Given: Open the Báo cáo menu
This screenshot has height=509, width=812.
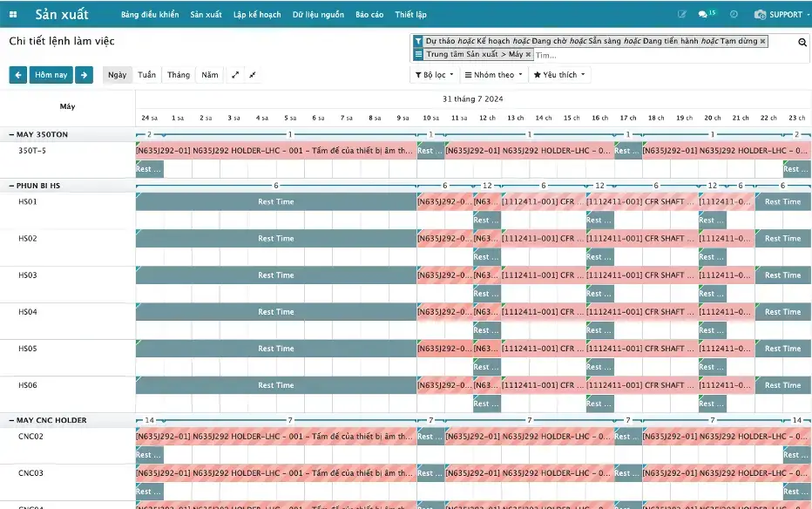Looking at the screenshot, I should pyautogui.click(x=369, y=15).
